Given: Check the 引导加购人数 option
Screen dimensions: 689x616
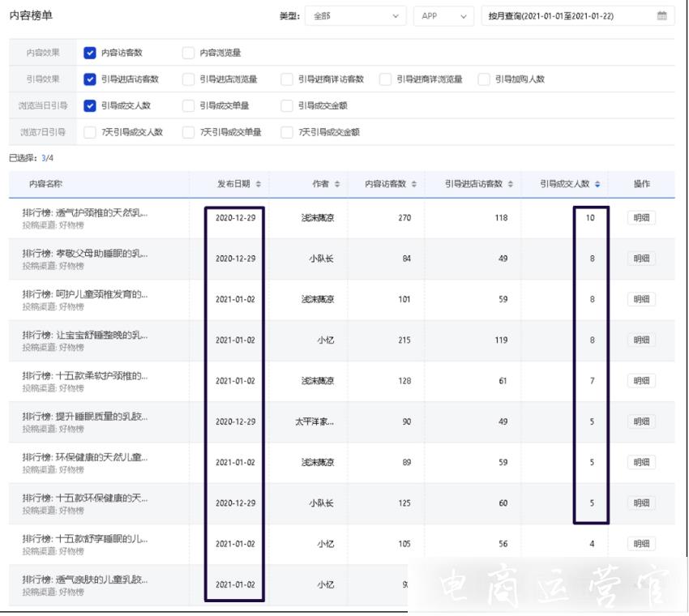Looking at the screenshot, I should [484, 79].
